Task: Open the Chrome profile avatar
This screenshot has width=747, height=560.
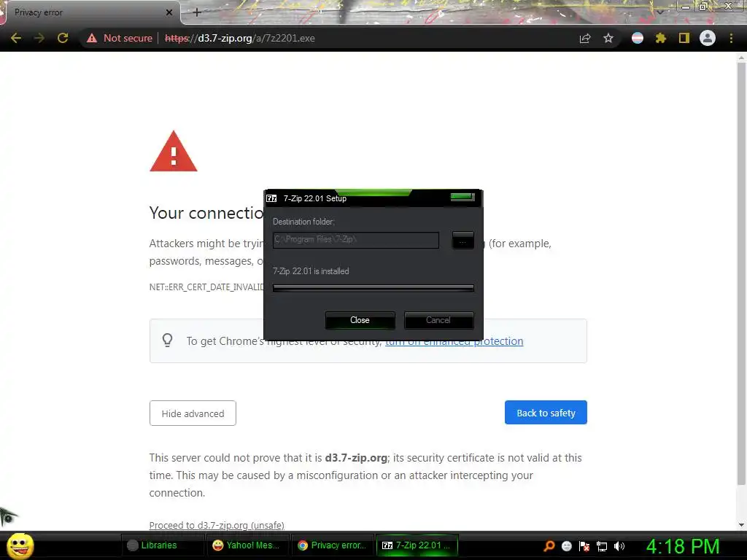Action: click(x=708, y=38)
